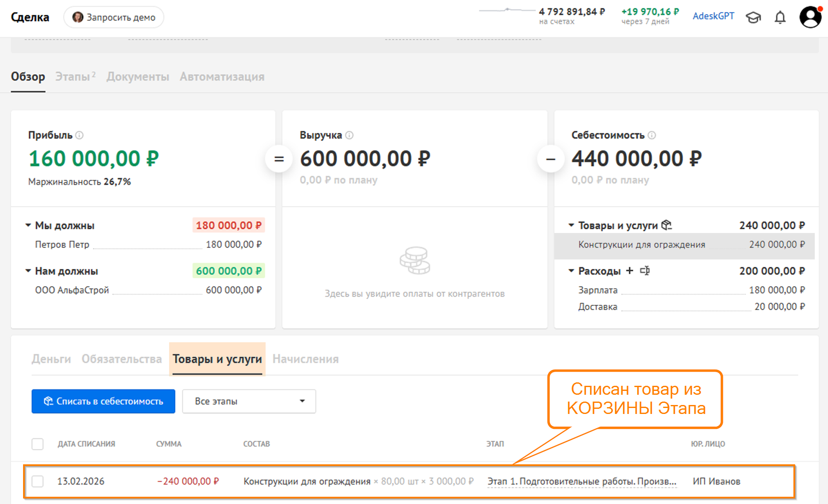Screen dimensions: 828x504
Task: Switch to the Этапы tab
Action: (x=73, y=77)
